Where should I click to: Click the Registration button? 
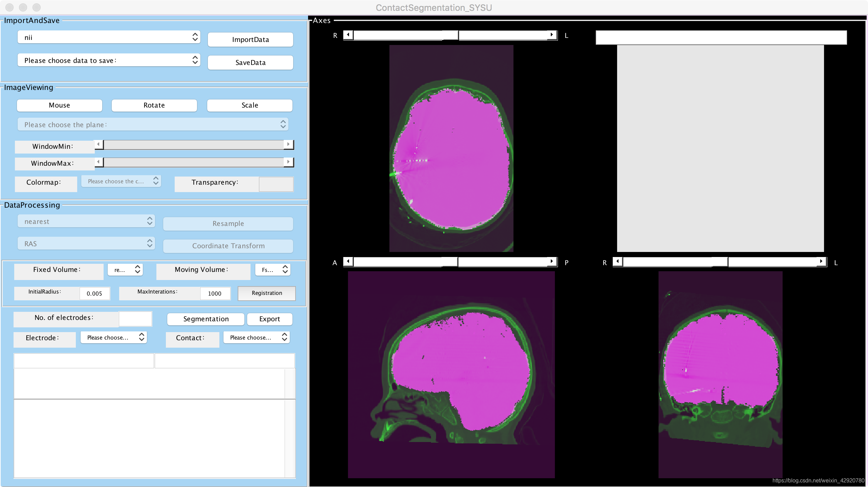pyautogui.click(x=267, y=293)
